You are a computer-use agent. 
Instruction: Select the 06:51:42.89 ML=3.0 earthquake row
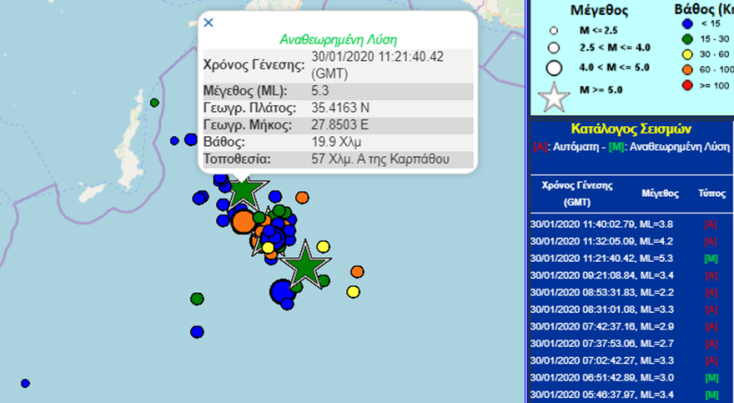click(609, 376)
